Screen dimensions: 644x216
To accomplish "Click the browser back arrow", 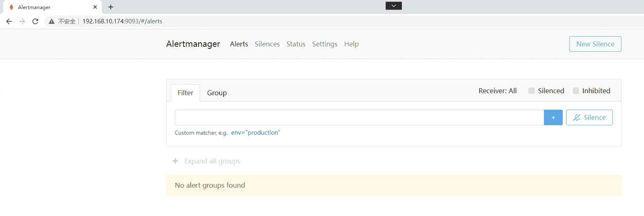I will pyautogui.click(x=9, y=21).
